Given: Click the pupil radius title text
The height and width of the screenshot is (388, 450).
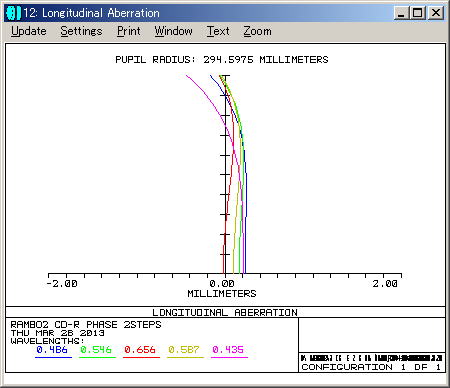Looking at the screenshot, I should (222, 60).
